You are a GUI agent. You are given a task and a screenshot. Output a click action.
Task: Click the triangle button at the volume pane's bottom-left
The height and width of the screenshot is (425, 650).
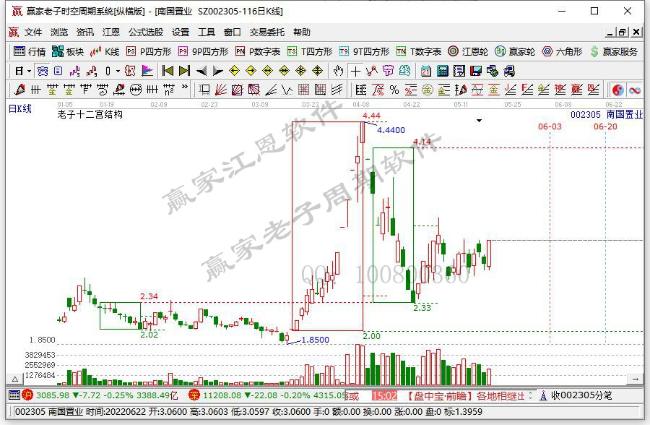[x=15, y=379]
